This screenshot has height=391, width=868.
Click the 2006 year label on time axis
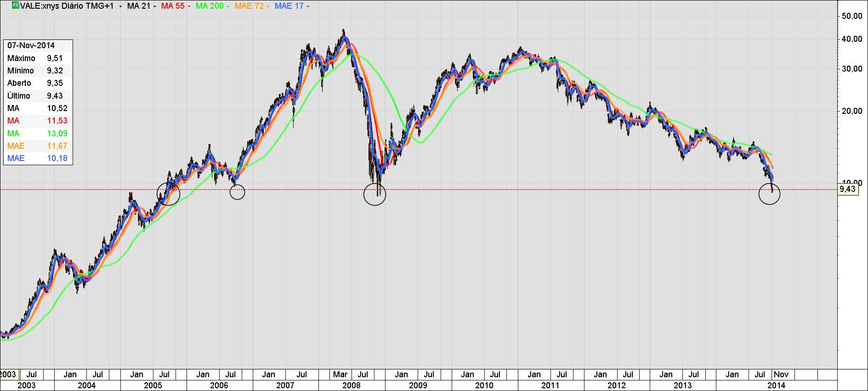click(219, 385)
